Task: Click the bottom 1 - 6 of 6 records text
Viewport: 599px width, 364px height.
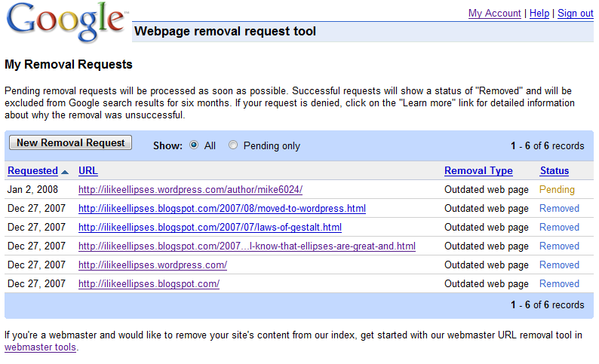Action: point(548,305)
